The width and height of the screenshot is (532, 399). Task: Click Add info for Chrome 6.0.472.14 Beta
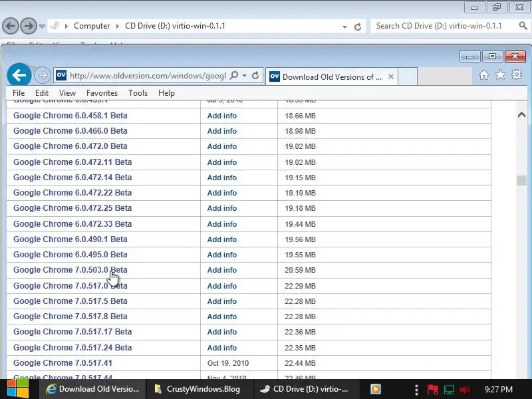tap(222, 178)
